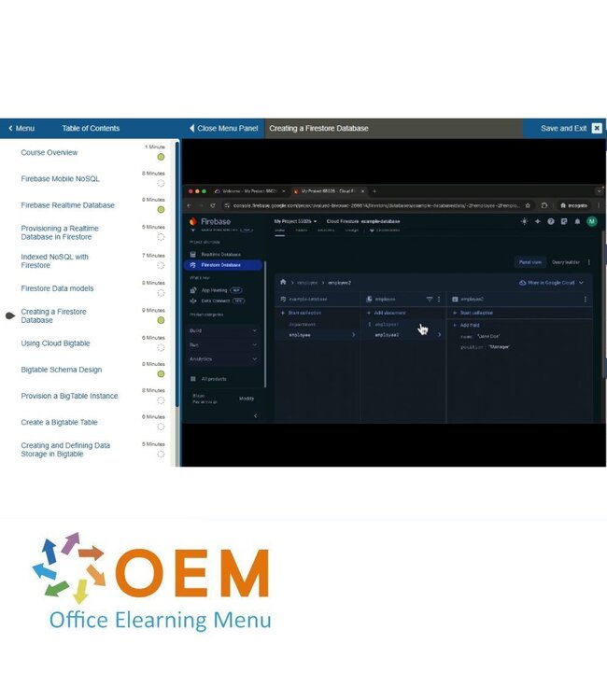Switch to Query builder view

click(x=567, y=262)
